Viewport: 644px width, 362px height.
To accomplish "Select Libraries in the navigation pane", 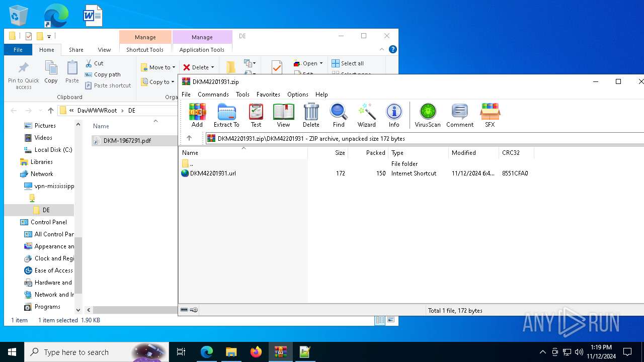I will point(41,162).
